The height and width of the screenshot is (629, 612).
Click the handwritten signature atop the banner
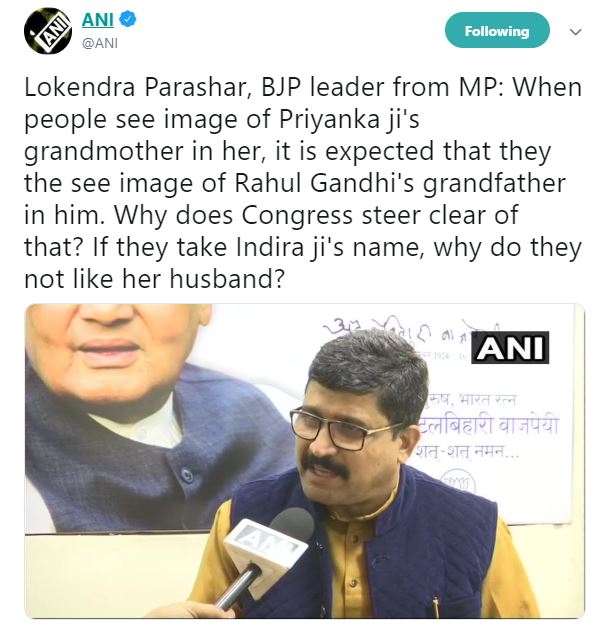pos(401,327)
